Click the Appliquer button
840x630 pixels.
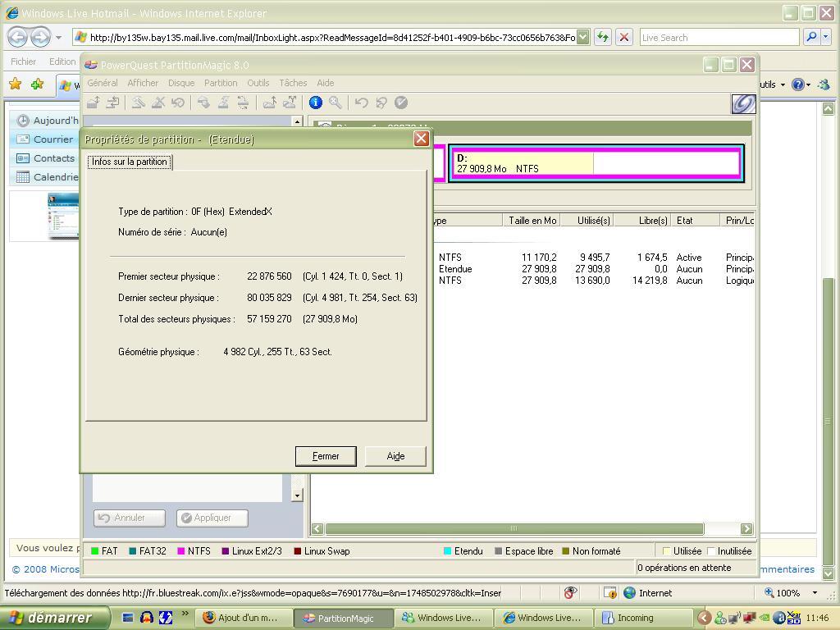(x=212, y=518)
